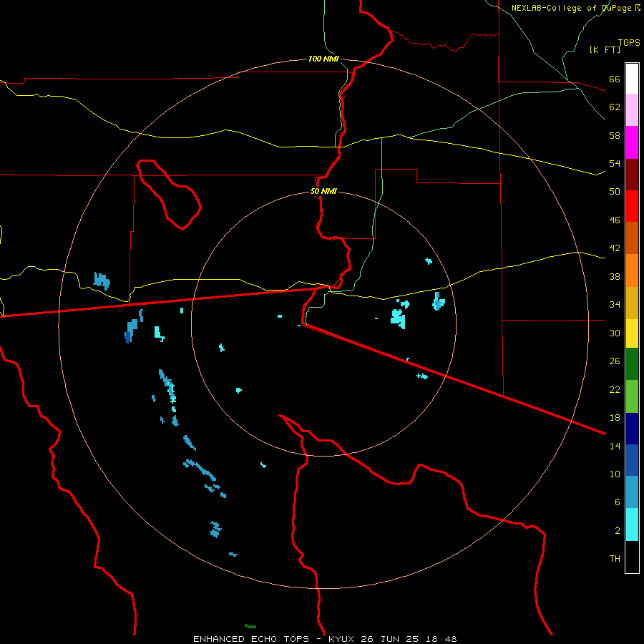This screenshot has width=644, height=644.
Task: Click the '22' legend value
Action: (x=615, y=389)
